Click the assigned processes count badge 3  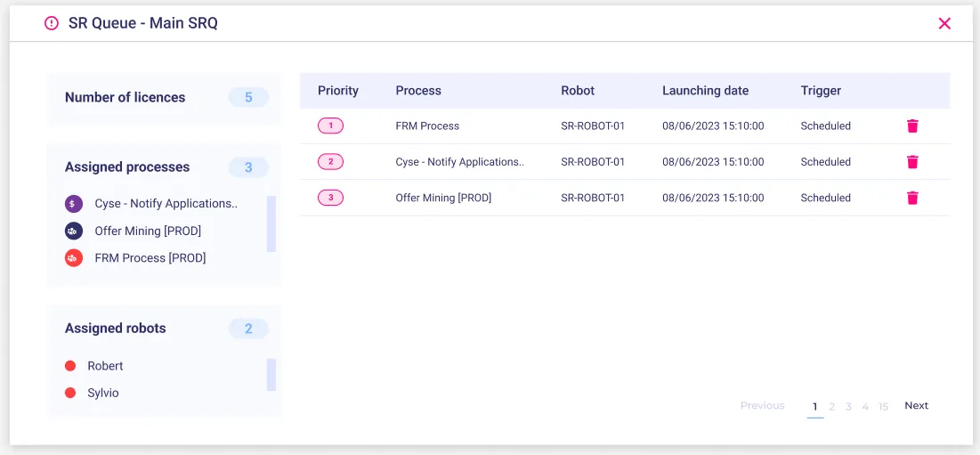pyautogui.click(x=248, y=167)
